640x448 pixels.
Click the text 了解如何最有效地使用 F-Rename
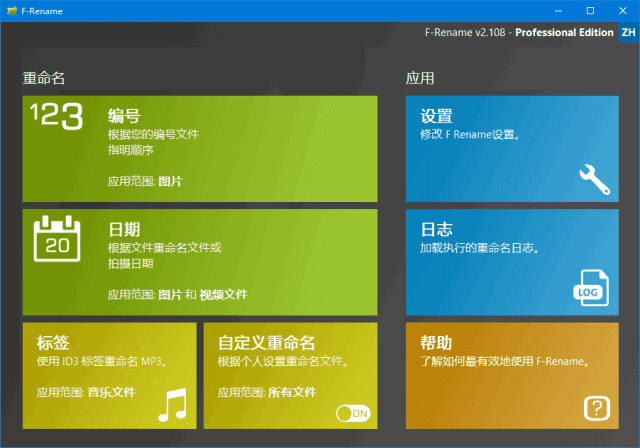(504, 361)
